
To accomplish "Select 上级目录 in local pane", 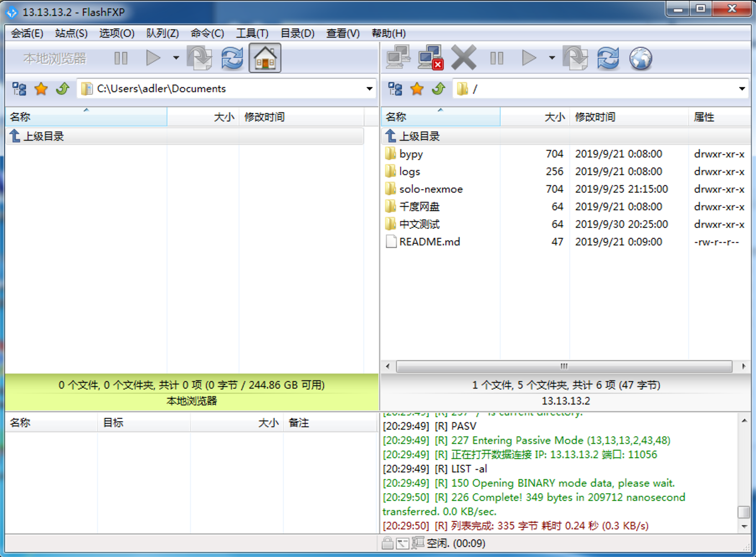I will [x=185, y=136].
